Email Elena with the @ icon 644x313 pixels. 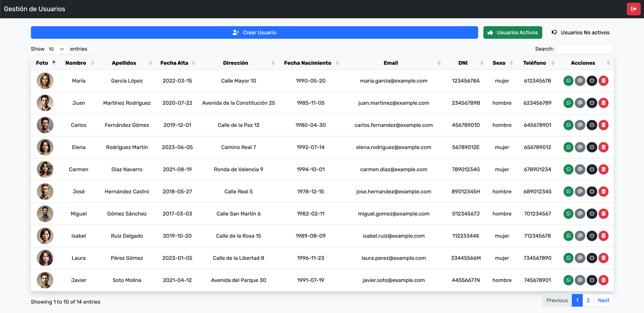[x=580, y=147]
